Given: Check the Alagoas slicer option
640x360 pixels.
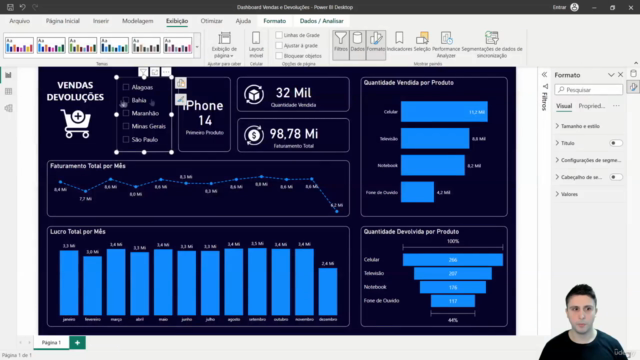Looking at the screenshot, I should click(126, 87).
